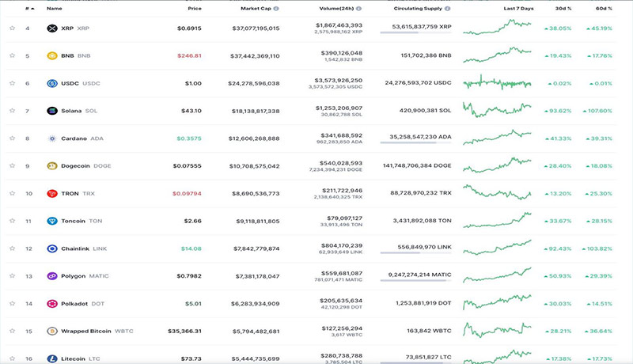Screen dimensions: 633x364
Task: Click the Polkadot coin logo
Action: (52, 304)
